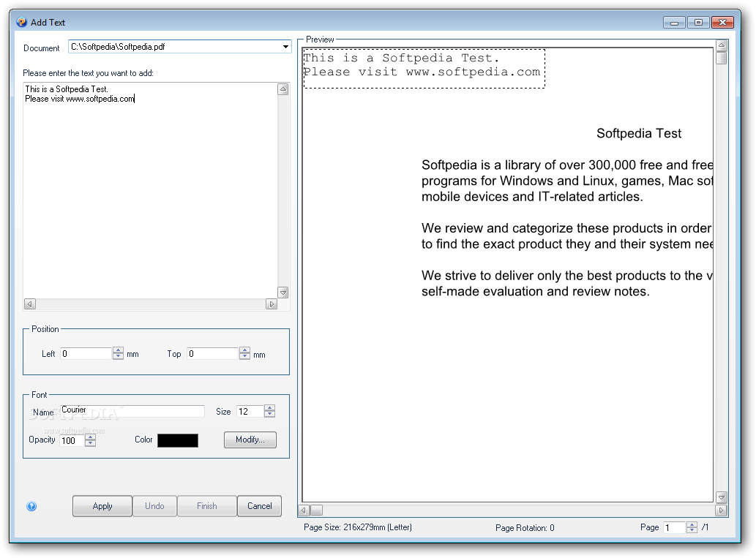Increase the Opacity value
The width and height of the screenshot is (756, 558).
(x=90, y=437)
